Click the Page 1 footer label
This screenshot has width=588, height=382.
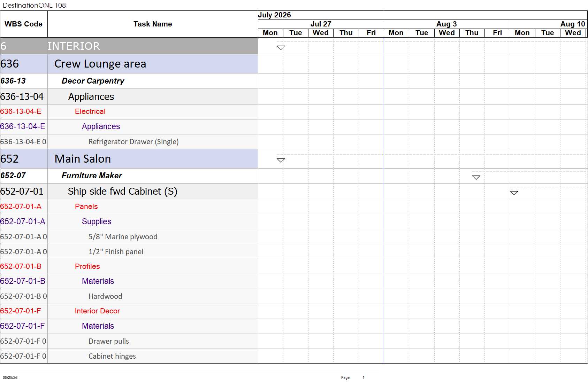tap(353, 377)
